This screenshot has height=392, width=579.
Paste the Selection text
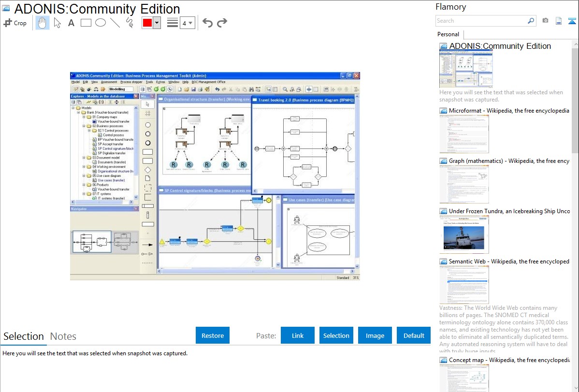(x=336, y=335)
